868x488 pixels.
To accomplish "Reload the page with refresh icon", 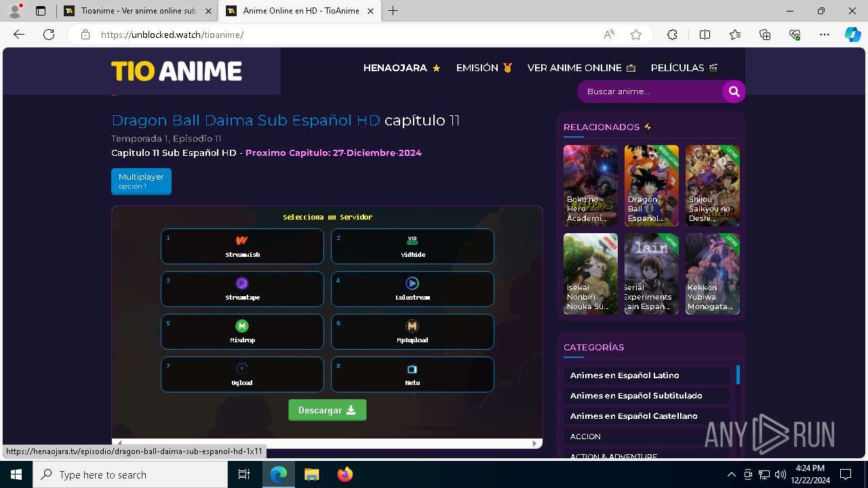I will tap(49, 35).
